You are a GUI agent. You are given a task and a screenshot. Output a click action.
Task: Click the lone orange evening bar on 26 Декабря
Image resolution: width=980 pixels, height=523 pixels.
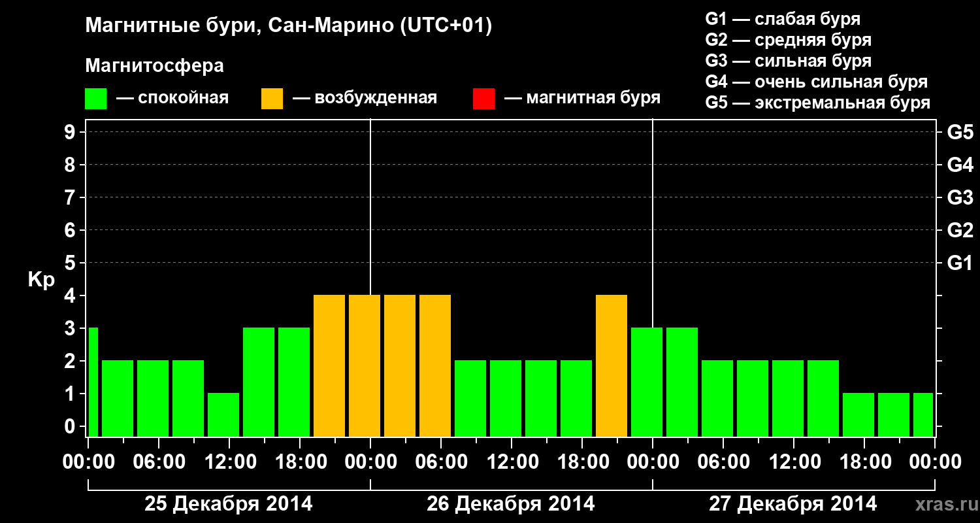tap(612, 365)
